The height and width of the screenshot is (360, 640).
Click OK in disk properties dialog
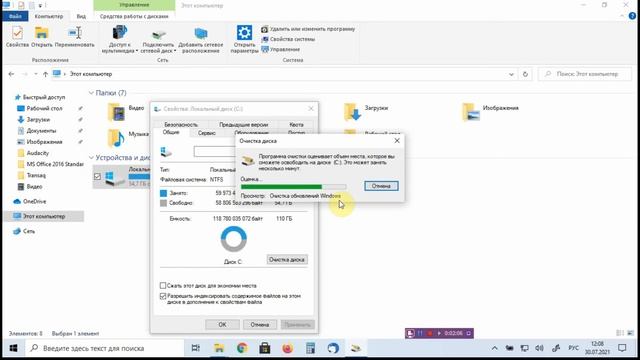[222, 324]
